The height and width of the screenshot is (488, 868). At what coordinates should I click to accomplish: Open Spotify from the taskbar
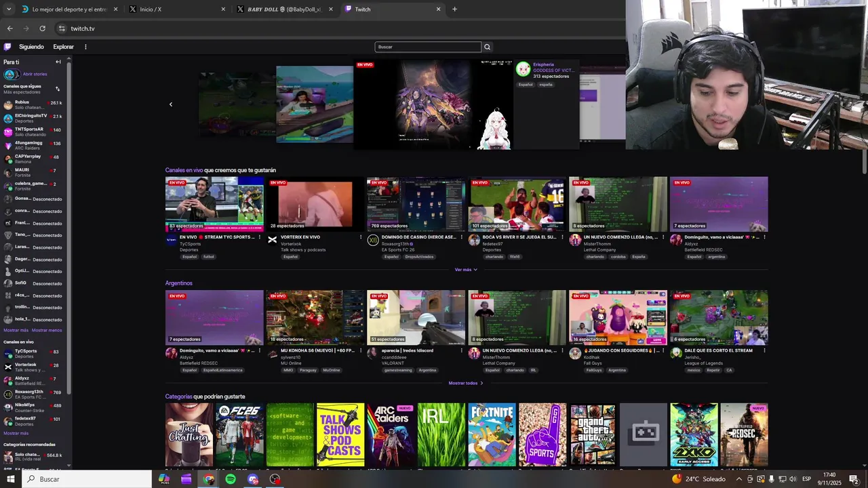(231, 479)
